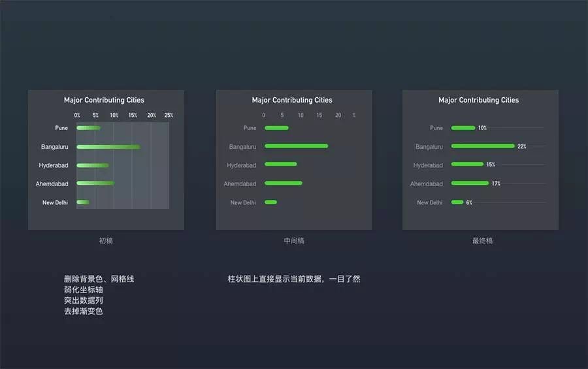Click the 'New Delhi' label in the 中间稿 chart

pyautogui.click(x=243, y=202)
